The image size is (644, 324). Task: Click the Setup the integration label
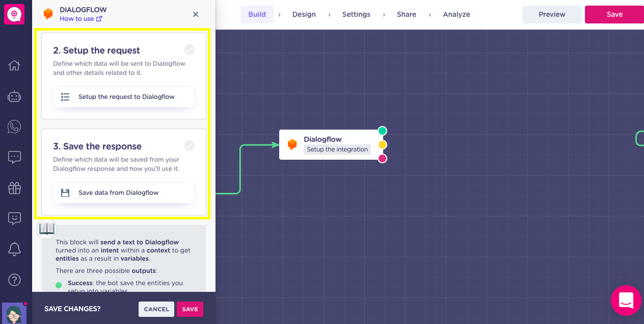point(337,149)
